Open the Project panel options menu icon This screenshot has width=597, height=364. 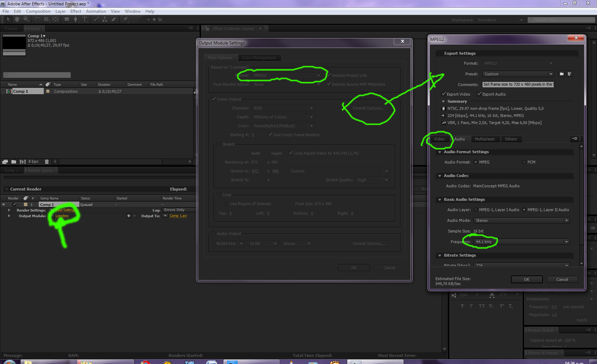click(x=191, y=28)
